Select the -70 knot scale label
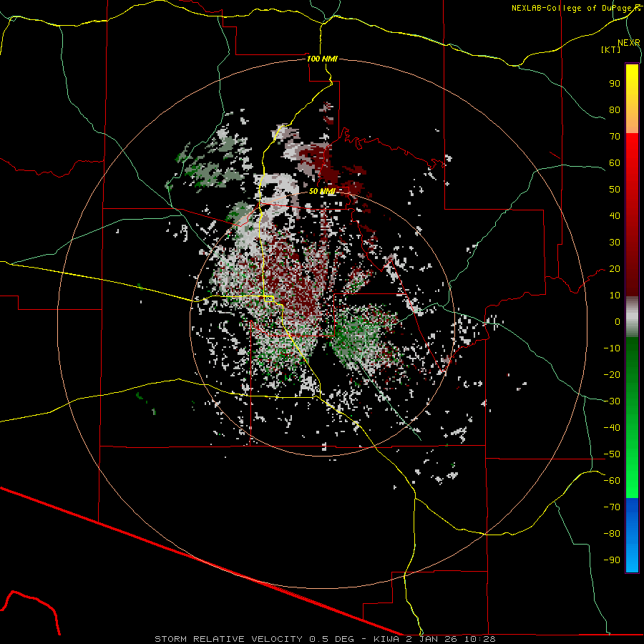The height and width of the screenshot is (644, 644). (x=612, y=507)
